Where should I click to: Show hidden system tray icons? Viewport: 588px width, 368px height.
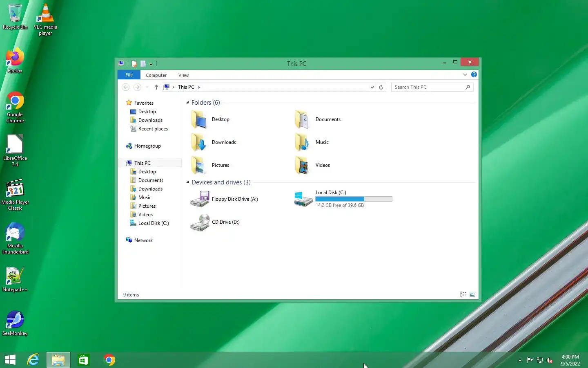(x=520, y=360)
